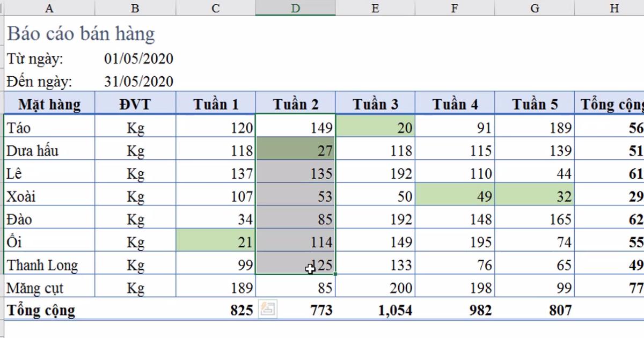Select the date 01/05/2020 cell

pyautogui.click(x=138, y=58)
